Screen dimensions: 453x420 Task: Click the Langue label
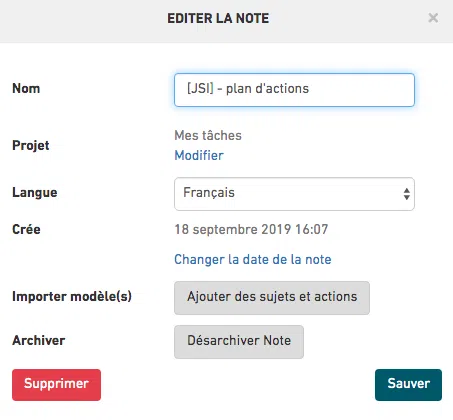[35, 192]
